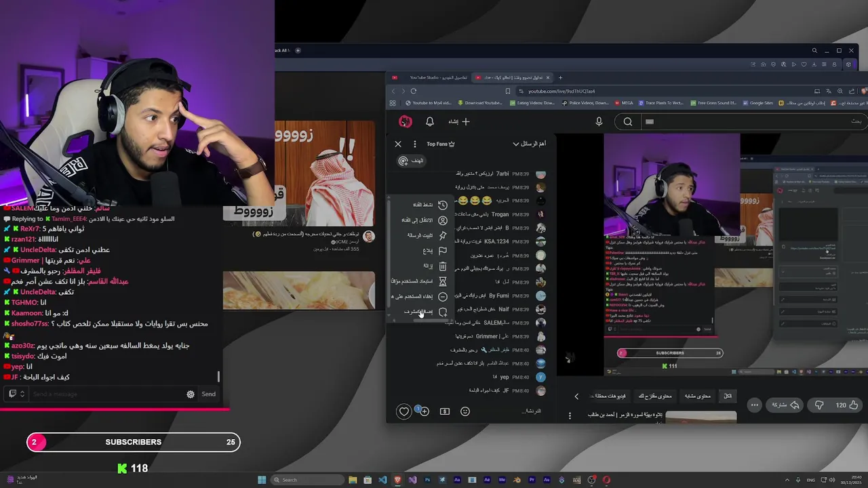
Task: Click the overlay chat scrollbar
Action: [218, 377]
